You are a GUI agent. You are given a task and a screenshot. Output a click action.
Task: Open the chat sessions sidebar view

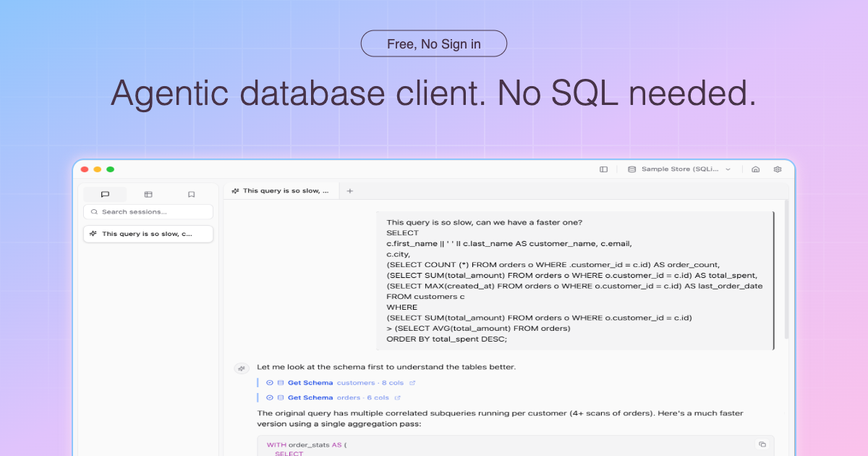click(105, 194)
